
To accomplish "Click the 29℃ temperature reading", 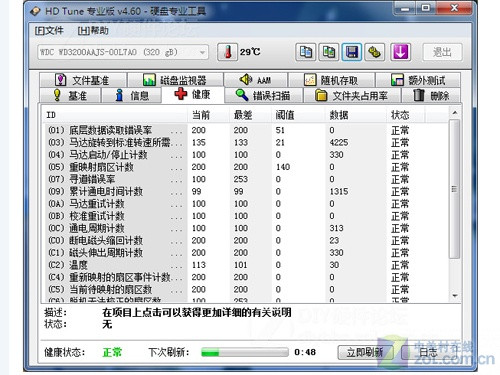I will tap(250, 52).
